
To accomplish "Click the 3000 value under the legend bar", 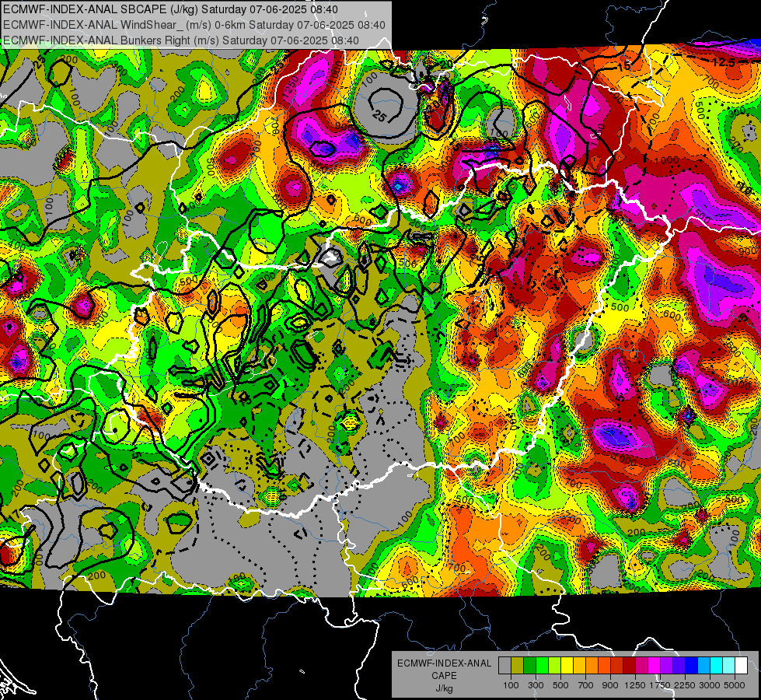I will tap(710, 685).
